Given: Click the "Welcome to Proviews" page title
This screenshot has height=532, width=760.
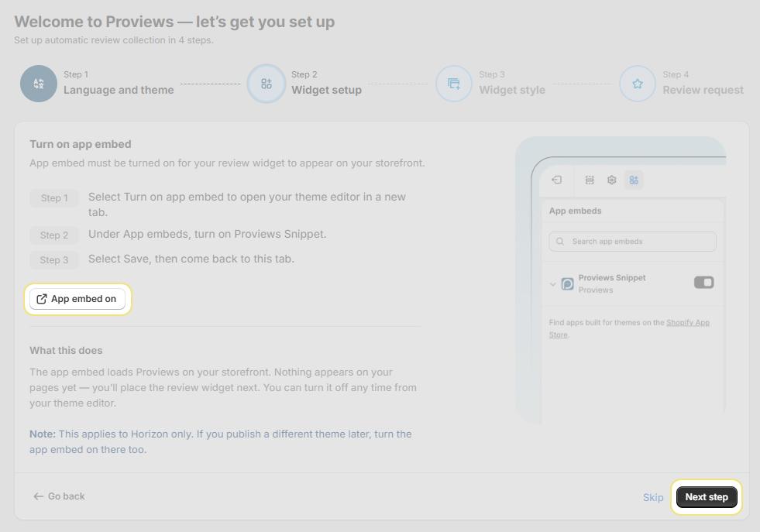Looking at the screenshot, I should pyautogui.click(x=174, y=22).
